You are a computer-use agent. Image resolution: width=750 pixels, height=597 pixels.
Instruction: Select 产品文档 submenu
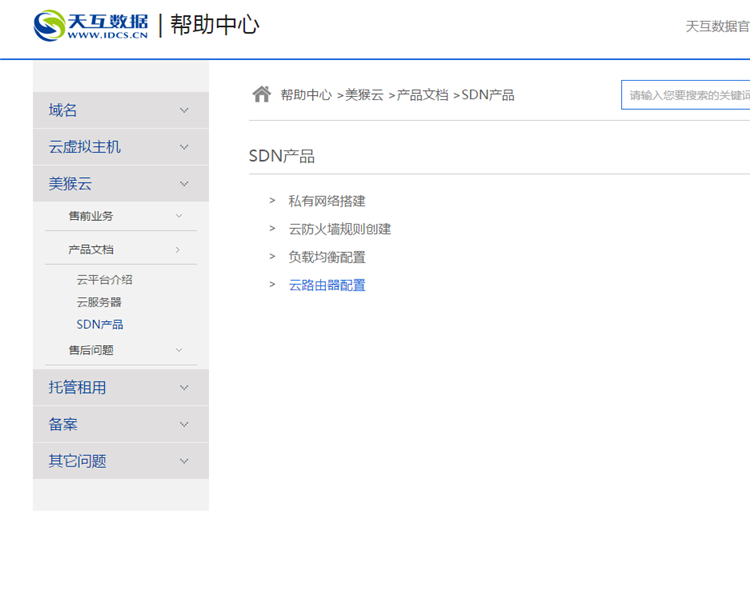click(121, 250)
